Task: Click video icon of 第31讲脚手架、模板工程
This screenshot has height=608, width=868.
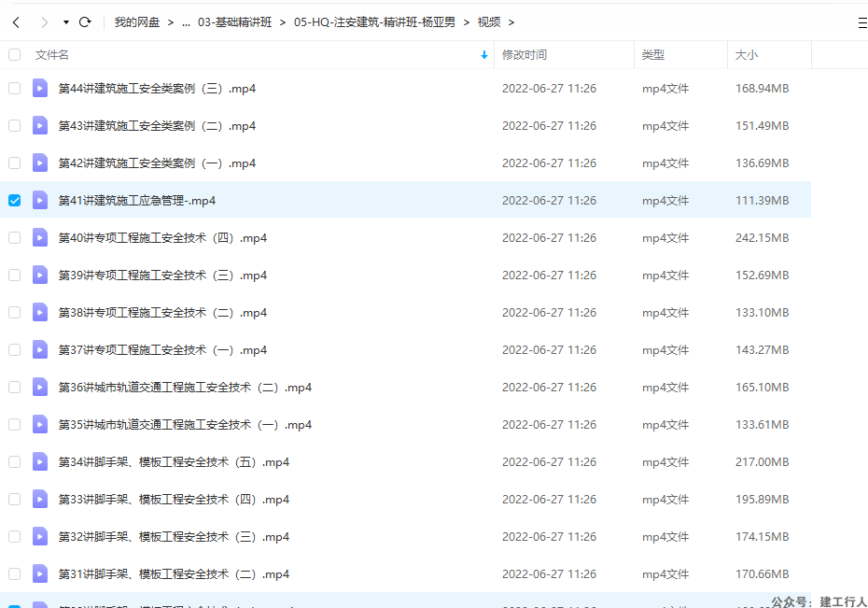Action: click(x=40, y=574)
